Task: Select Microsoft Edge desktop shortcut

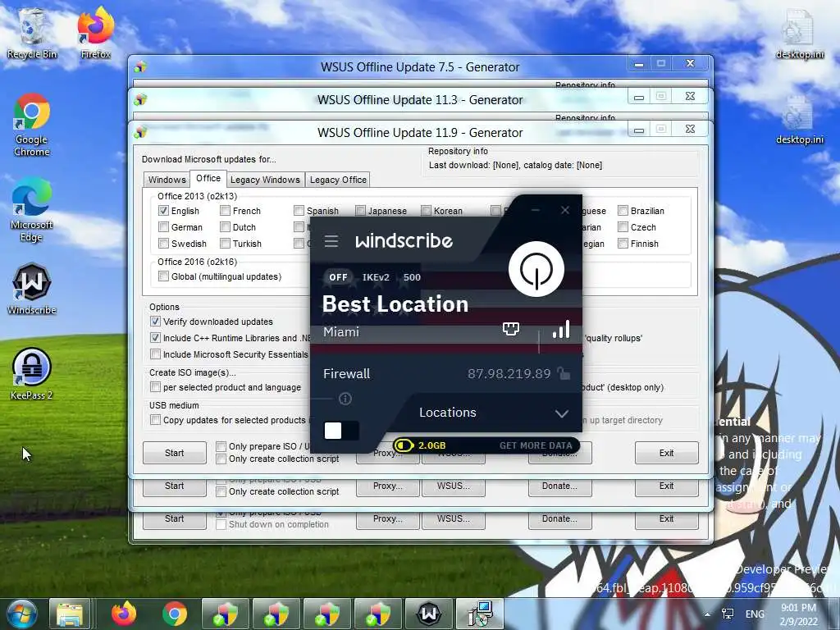Action: point(32,210)
